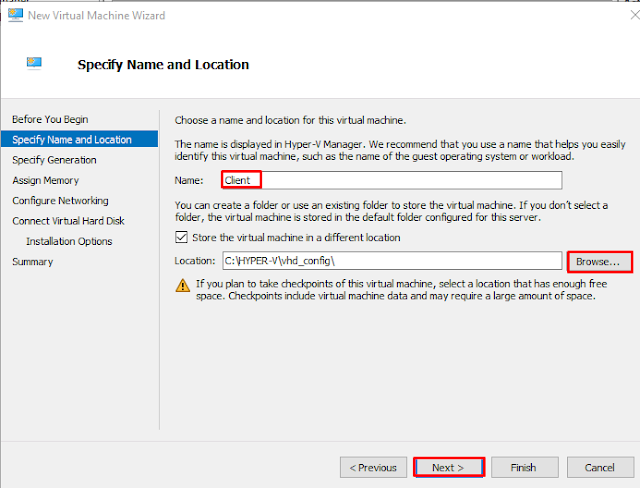This screenshot has height=488, width=640.
Task: Go back with the < Previous button
Action: click(x=373, y=467)
